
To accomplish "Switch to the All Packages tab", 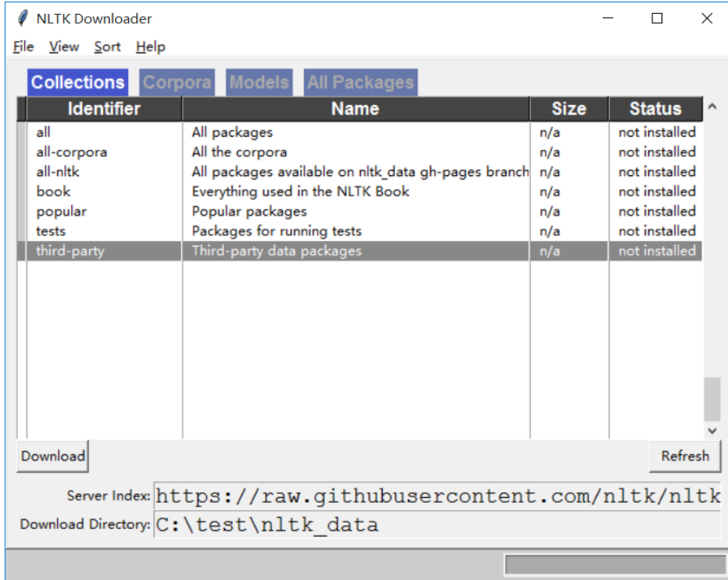I will click(x=360, y=83).
